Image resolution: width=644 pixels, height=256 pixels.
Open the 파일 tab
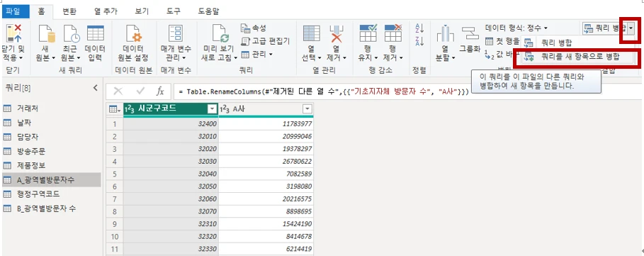(15, 11)
